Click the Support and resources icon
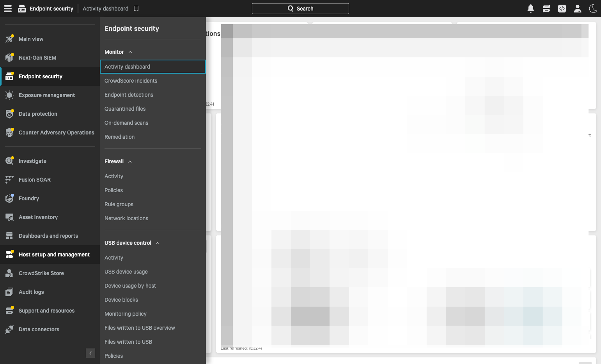This screenshot has width=601, height=364. pyautogui.click(x=9, y=311)
